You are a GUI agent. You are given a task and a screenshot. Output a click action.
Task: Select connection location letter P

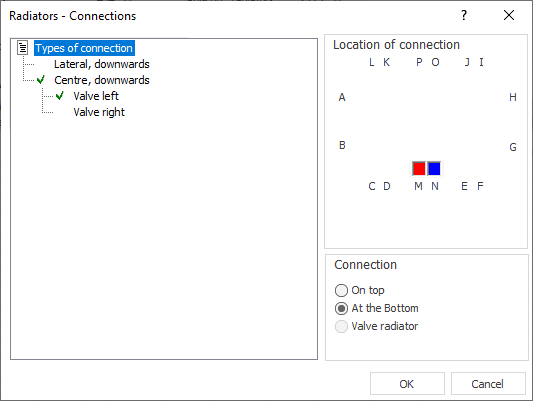coord(419,62)
